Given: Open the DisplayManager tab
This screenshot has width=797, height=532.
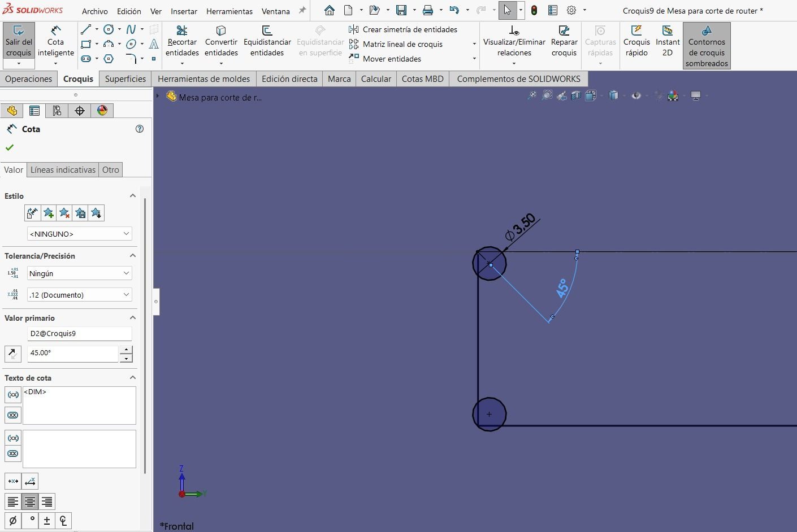Looking at the screenshot, I should pyautogui.click(x=102, y=111).
